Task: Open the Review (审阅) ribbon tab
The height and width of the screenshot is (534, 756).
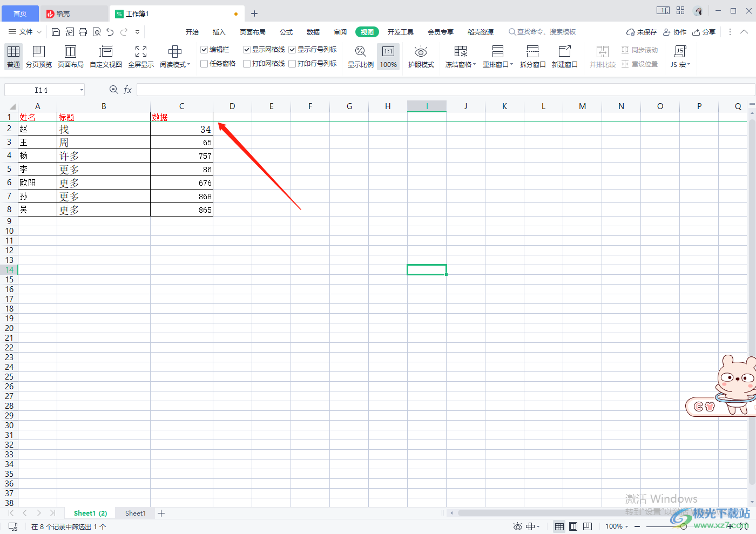Action: point(340,32)
